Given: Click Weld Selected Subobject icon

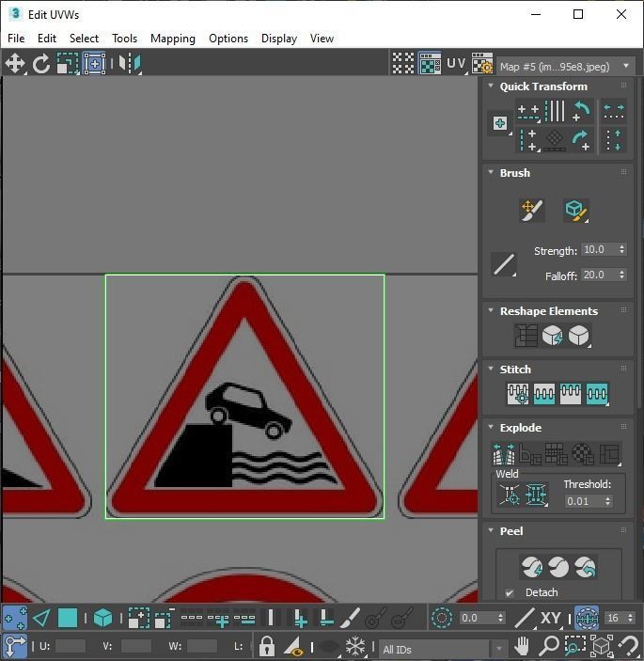Looking at the screenshot, I should pos(536,494).
